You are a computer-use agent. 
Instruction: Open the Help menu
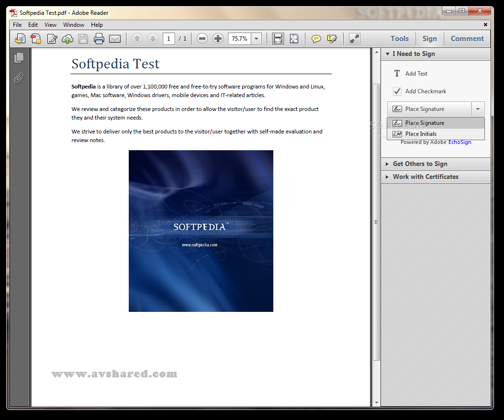97,25
